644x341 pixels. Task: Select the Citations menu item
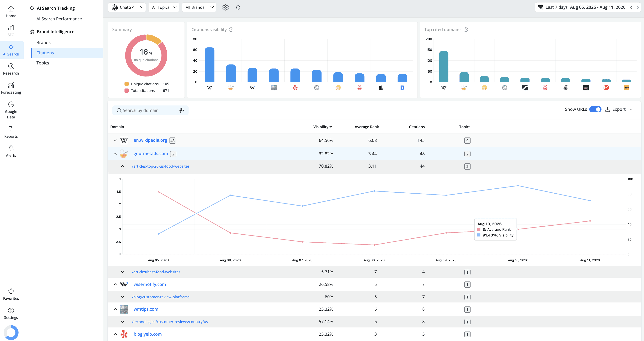click(67, 53)
